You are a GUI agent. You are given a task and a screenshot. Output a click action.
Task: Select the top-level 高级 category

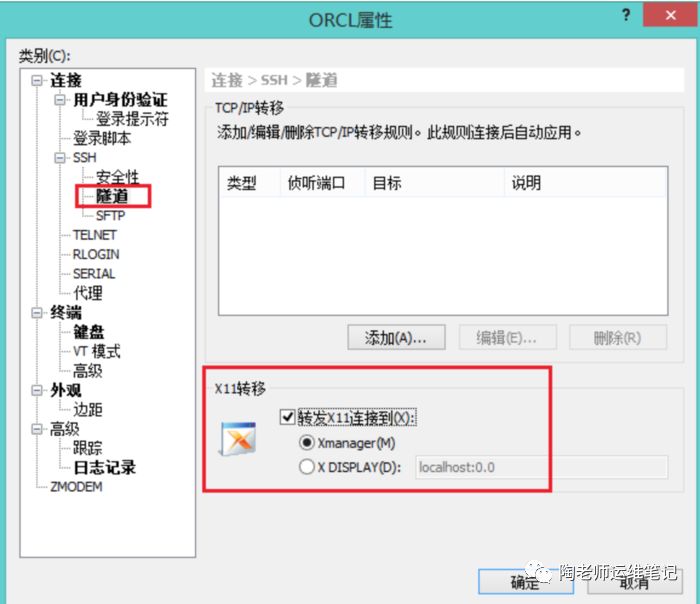[x=65, y=429]
